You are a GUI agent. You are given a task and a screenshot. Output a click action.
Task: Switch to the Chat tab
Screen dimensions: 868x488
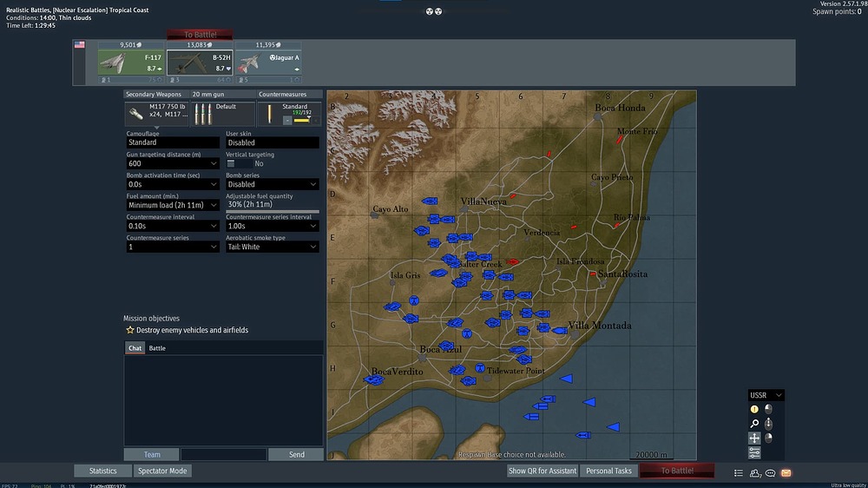tap(135, 348)
